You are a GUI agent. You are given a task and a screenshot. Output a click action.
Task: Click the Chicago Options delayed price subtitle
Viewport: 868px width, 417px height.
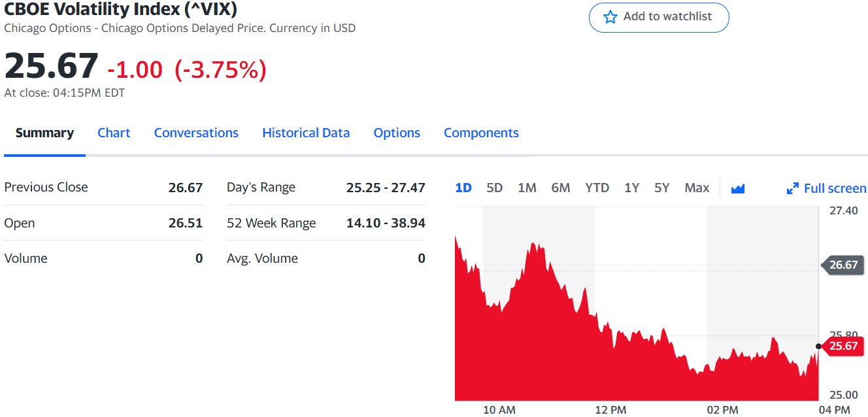pos(180,28)
